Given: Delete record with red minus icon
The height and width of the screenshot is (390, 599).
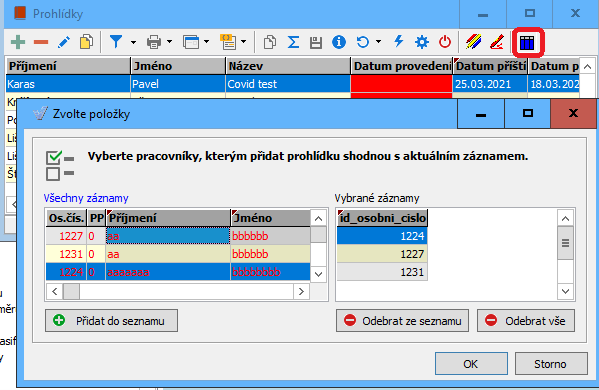Looking at the screenshot, I should click(x=41, y=42).
